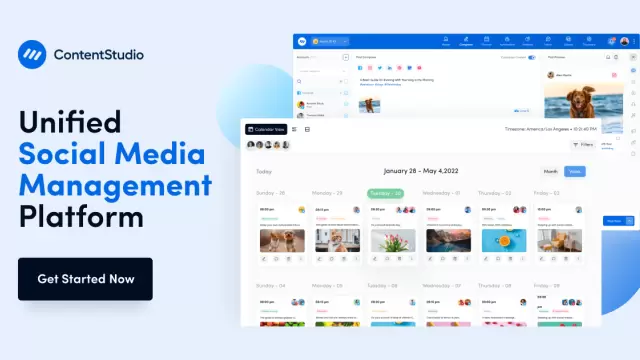Click the Today link in the calendar
Screen dimensions: 640x360
click(x=264, y=171)
